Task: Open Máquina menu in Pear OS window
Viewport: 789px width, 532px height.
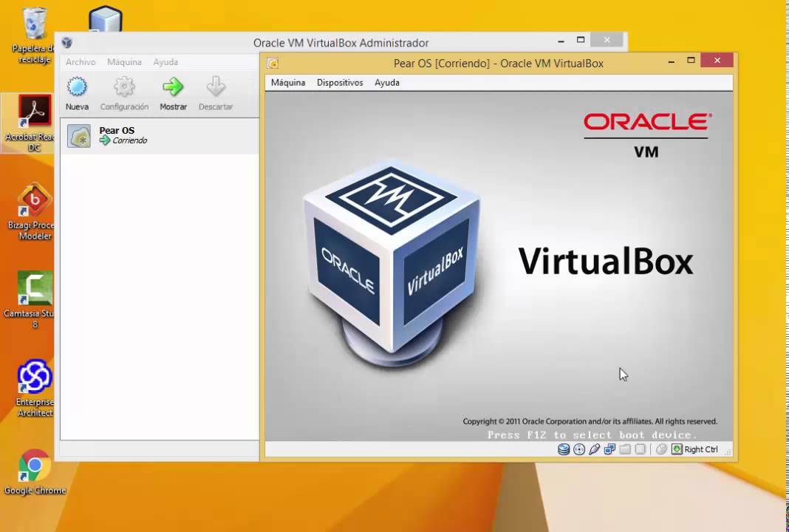Action: (x=288, y=83)
